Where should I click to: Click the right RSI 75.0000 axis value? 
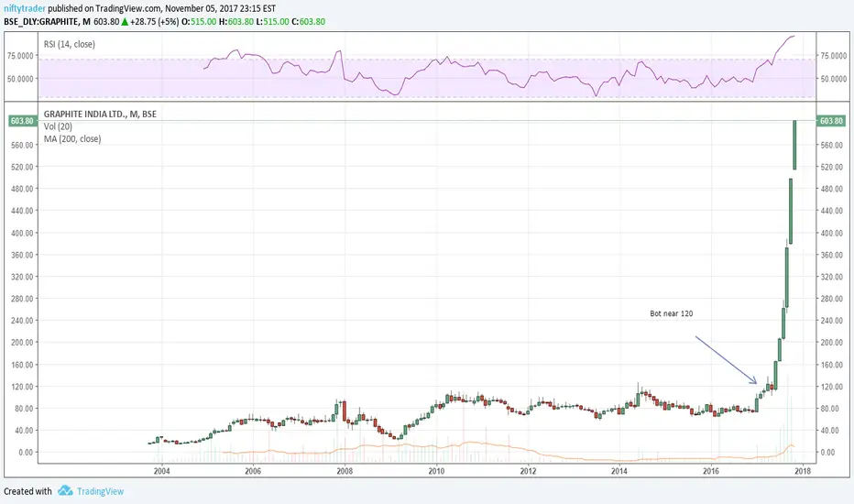point(833,56)
